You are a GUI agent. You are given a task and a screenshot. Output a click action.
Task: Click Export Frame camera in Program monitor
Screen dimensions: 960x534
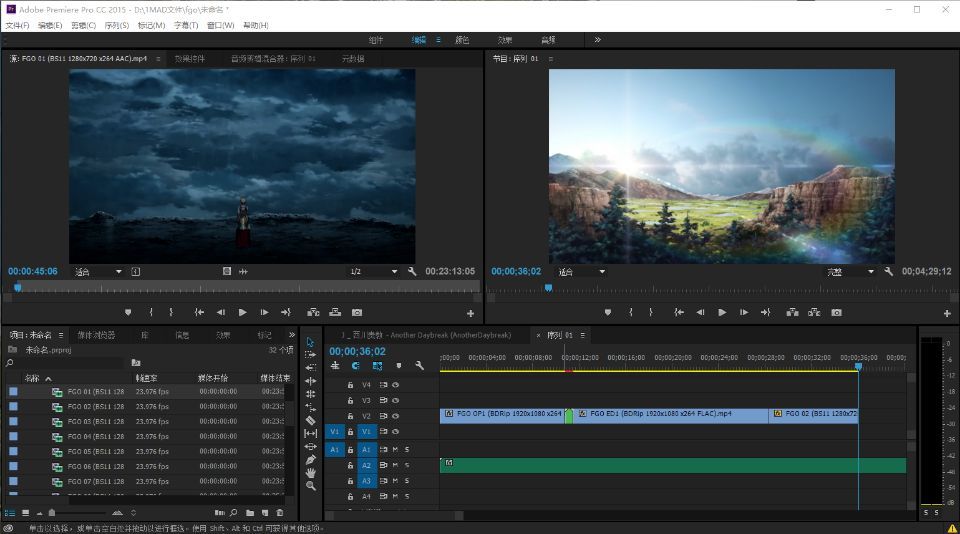click(836, 312)
